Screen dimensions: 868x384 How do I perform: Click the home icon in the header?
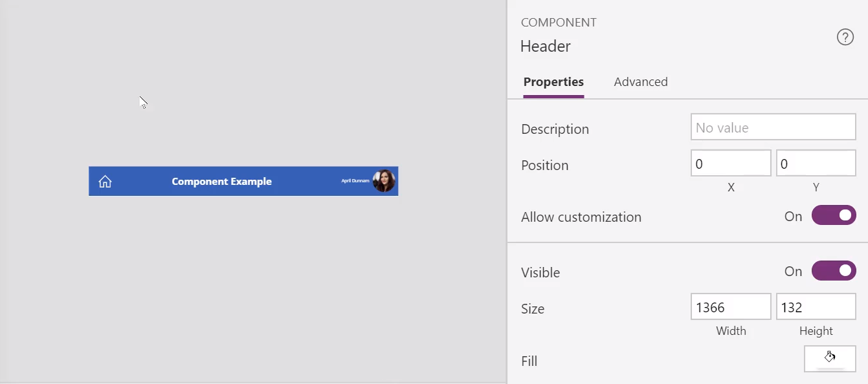tap(105, 182)
